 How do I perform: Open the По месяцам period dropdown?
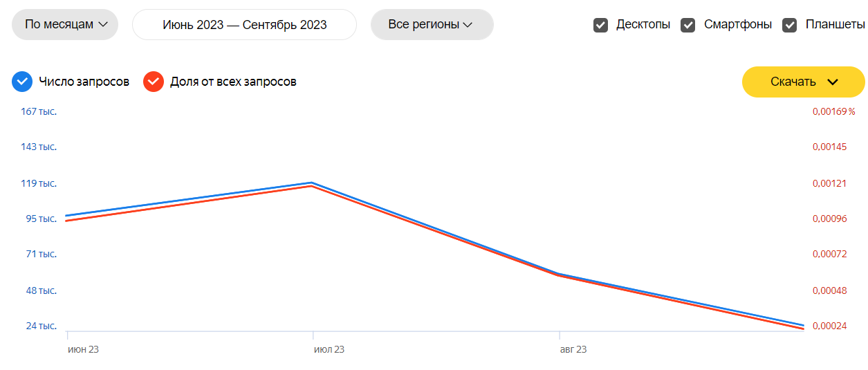pos(65,25)
